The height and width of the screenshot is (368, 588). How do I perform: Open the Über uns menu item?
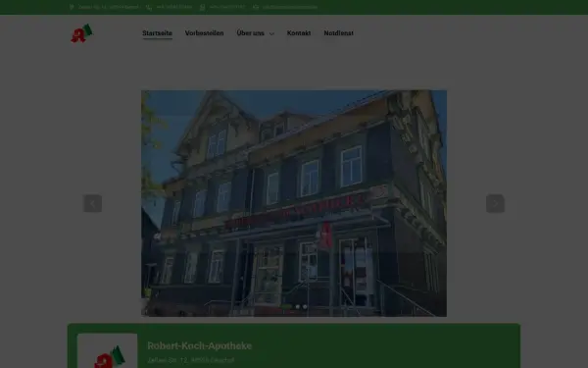point(251,33)
